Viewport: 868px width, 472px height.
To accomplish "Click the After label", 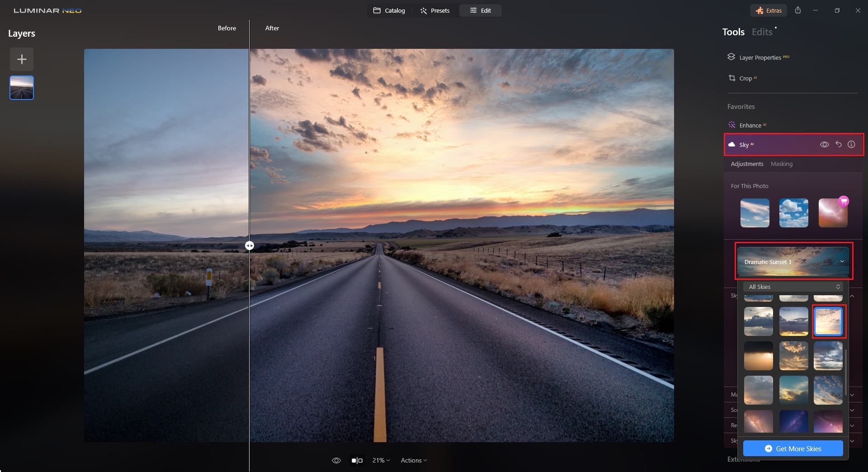I will 272,28.
